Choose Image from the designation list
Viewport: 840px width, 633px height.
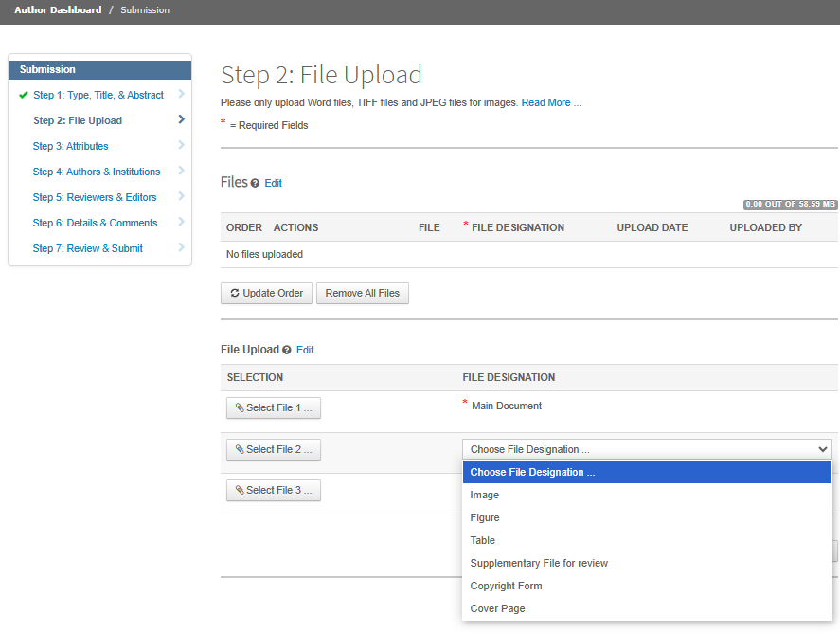pos(647,496)
